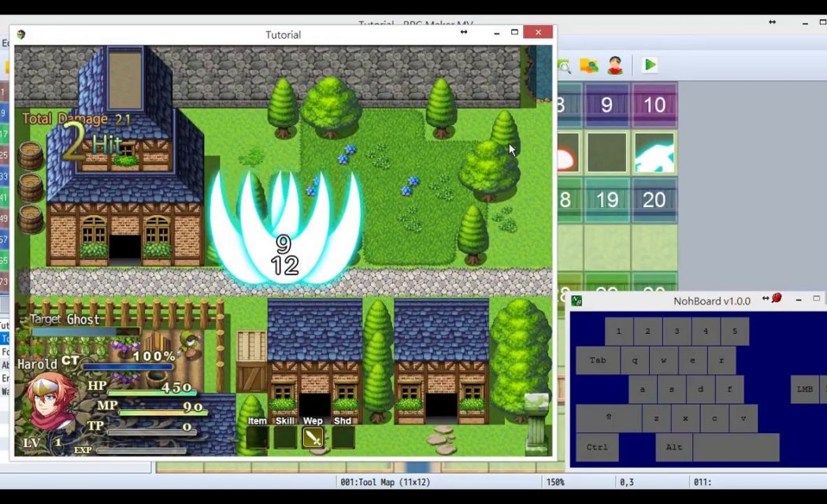Viewport: 827px width, 504px height.
Task: Select the Wep sword slot in the game HUD
Action: click(x=313, y=438)
